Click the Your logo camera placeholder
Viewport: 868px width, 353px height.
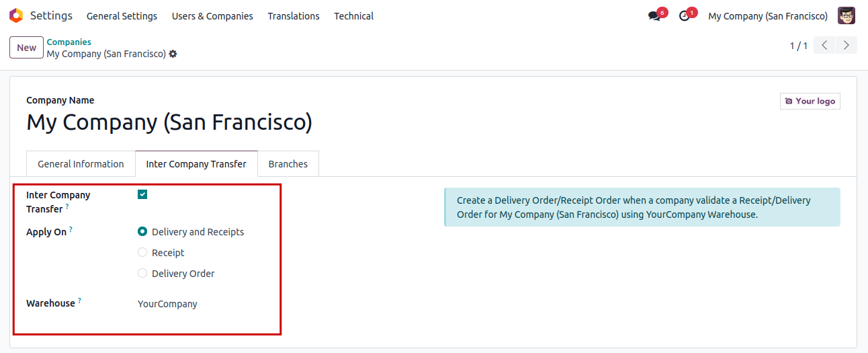(810, 101)
